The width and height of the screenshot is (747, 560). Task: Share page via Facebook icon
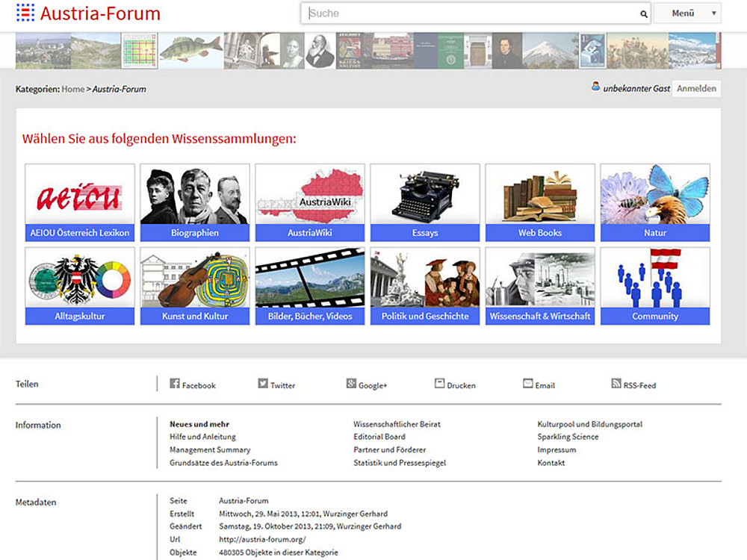(x=175, y=384)
